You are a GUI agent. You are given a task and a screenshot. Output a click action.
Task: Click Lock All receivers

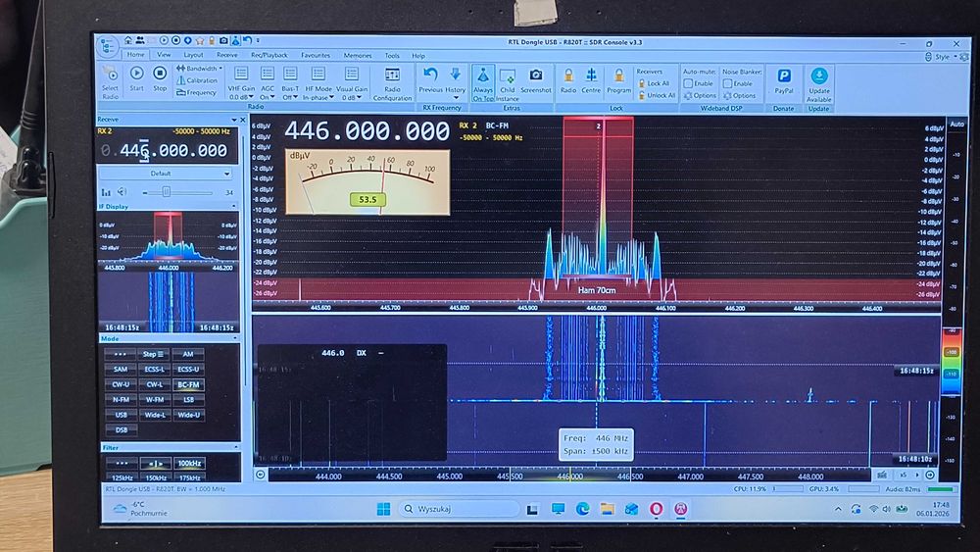[654, 83]
